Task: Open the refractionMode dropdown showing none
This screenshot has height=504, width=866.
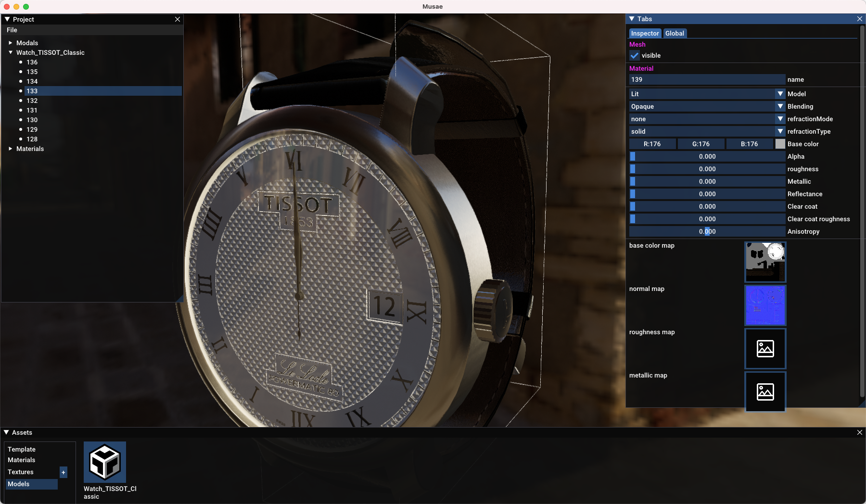Action: point(707,119)
